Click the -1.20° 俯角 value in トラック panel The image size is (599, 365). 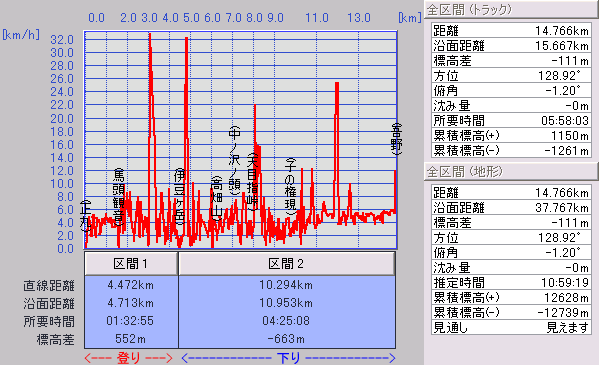(563, 91)
